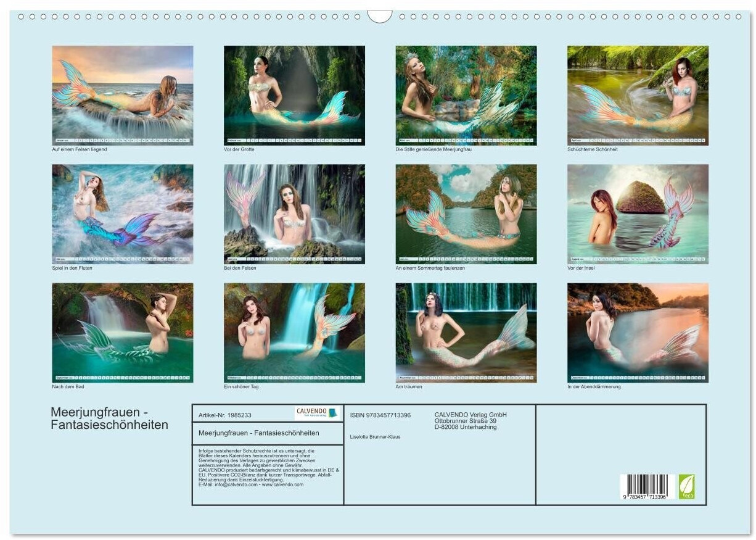
Task: Click the 'Vor der Insel' thumbnail
Action: (638, 214)
